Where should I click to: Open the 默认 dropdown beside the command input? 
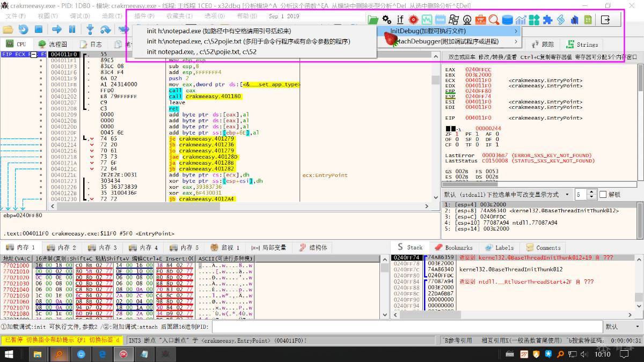(622, 326)
